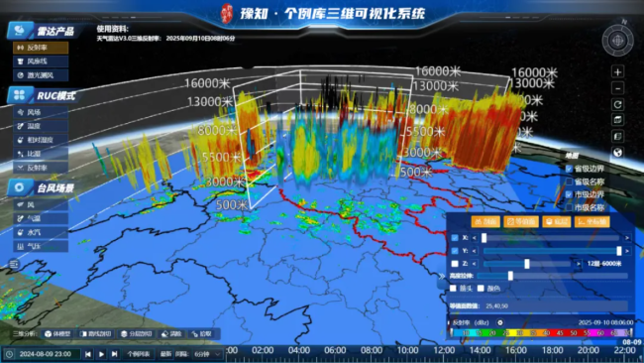Select 水汽 in typhoon scene
This screenshot has height=363, width=644.
[x=41, y=232]
